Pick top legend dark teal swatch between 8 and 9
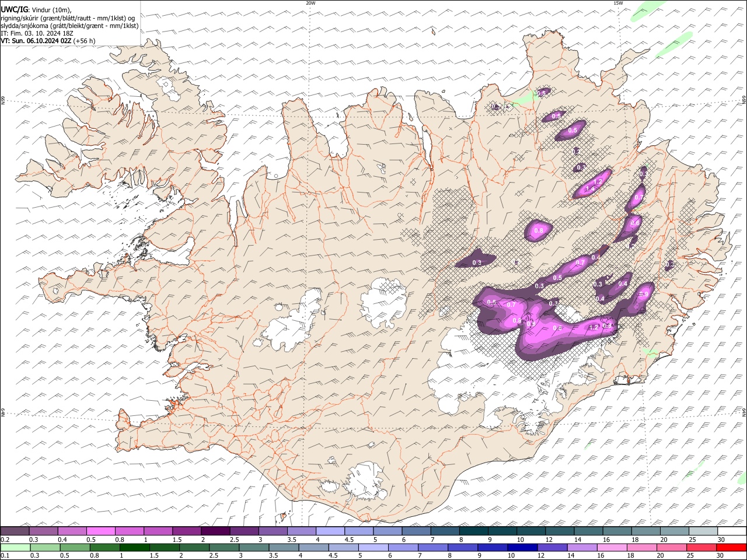Screen dimensions: 747x560 (x=473, y=531)
